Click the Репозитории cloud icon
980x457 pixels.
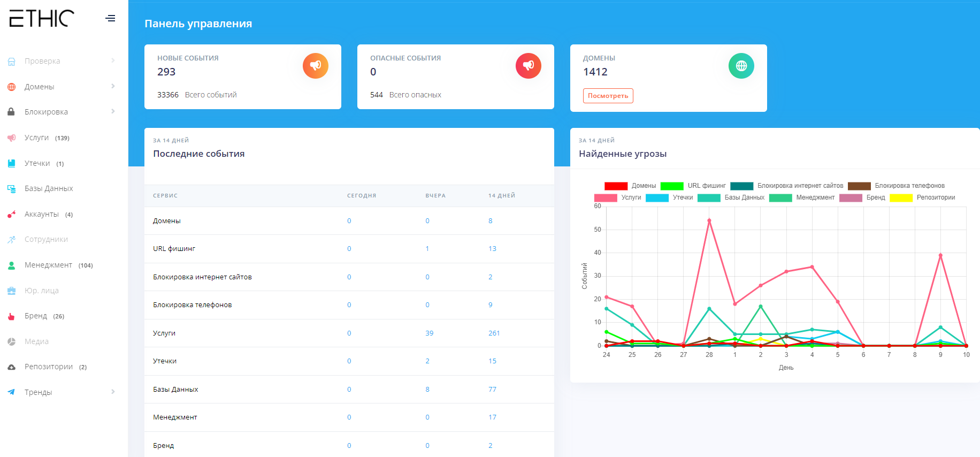11,367
